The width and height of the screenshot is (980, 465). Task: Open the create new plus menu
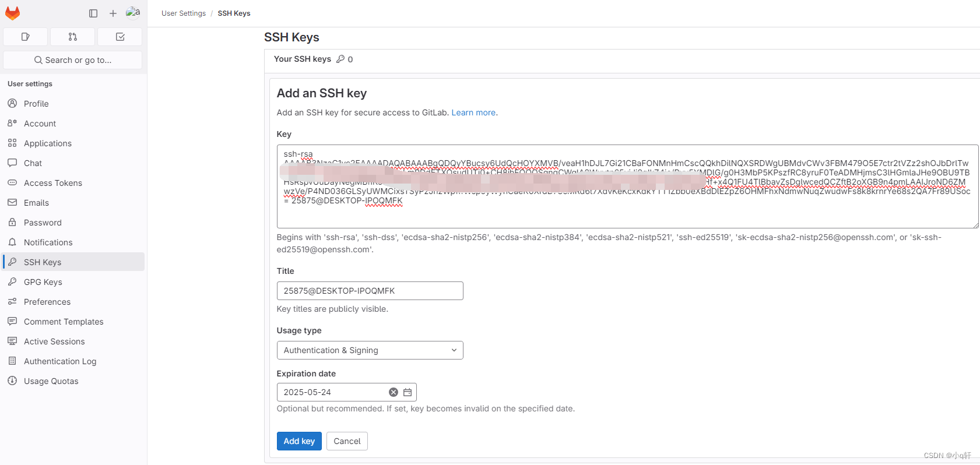[x=113, y=13]
